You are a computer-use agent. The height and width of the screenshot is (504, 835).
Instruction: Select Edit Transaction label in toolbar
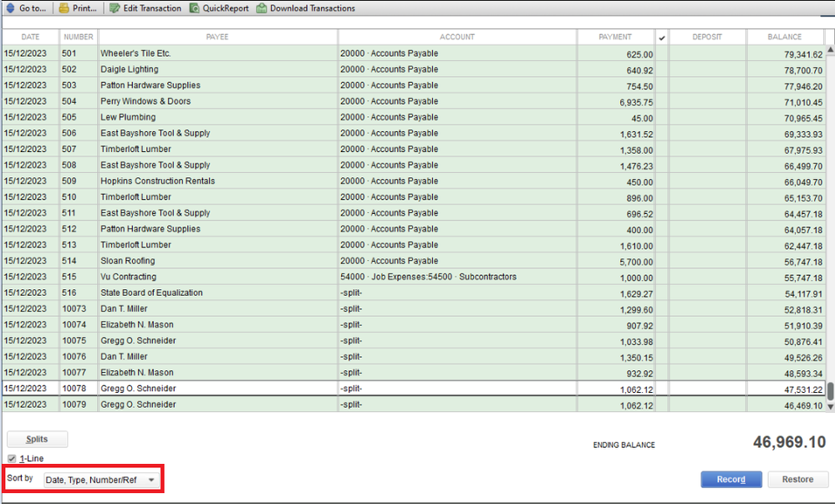coord(152,8)
